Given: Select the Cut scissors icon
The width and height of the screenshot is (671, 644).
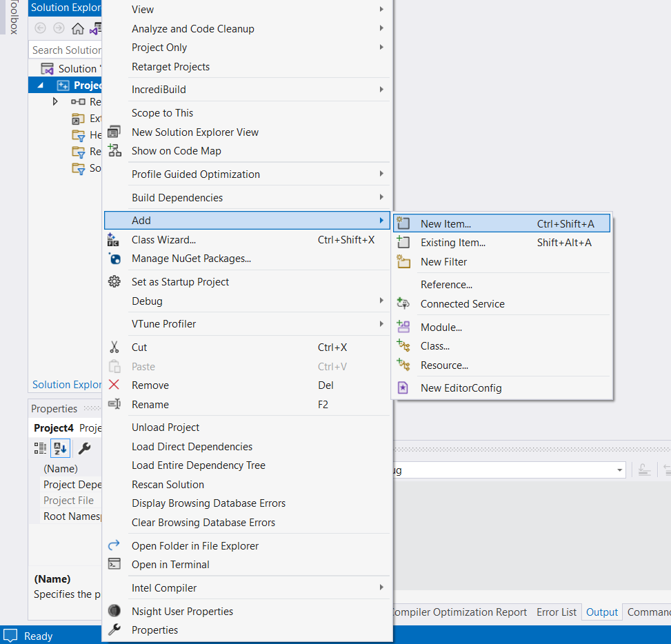Looking at the screenshot, I should (x=114, y=347).
